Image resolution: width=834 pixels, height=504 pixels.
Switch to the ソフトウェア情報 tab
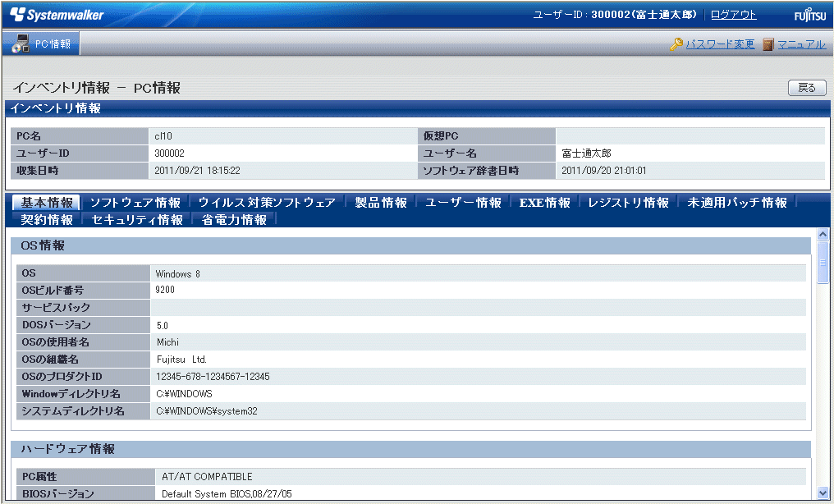click(135, 203)
